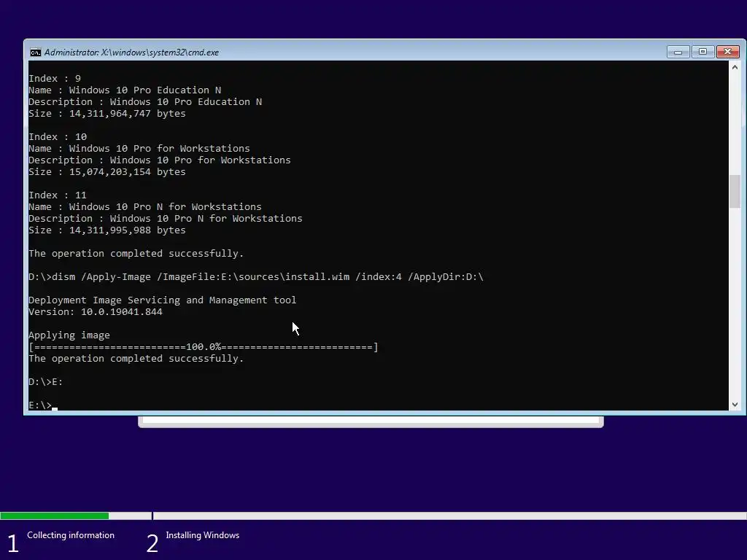
Task: Click the command prompt vertical scrollbar thumb
Action: (x=735, y=192)
